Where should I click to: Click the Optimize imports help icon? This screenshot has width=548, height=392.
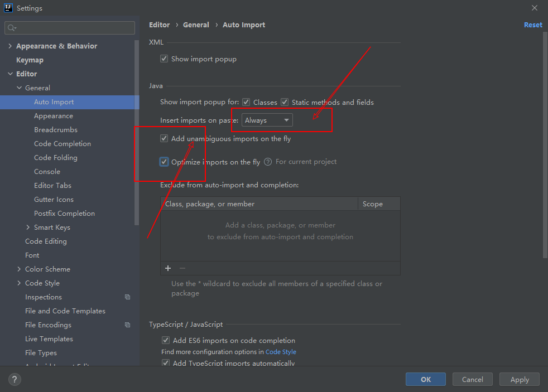pos(268,162)
